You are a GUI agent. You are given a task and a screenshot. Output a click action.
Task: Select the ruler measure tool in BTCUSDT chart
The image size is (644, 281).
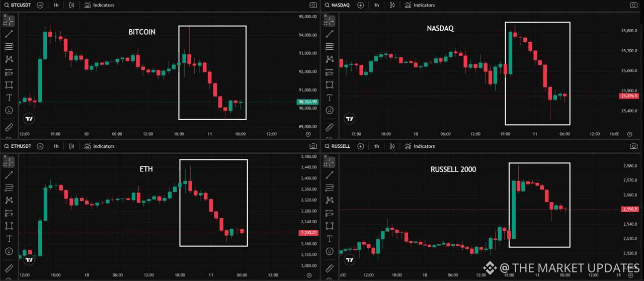(x=9, y=127)
